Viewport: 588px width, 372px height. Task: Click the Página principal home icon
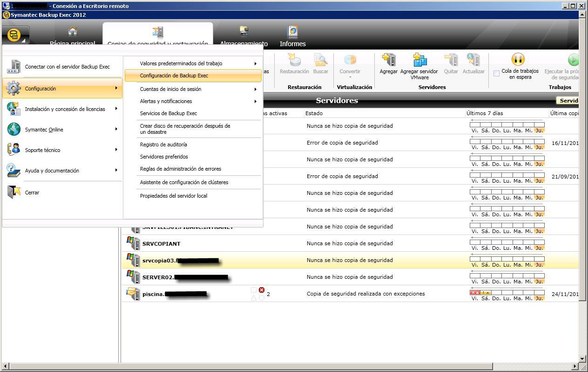pos(73,31)
